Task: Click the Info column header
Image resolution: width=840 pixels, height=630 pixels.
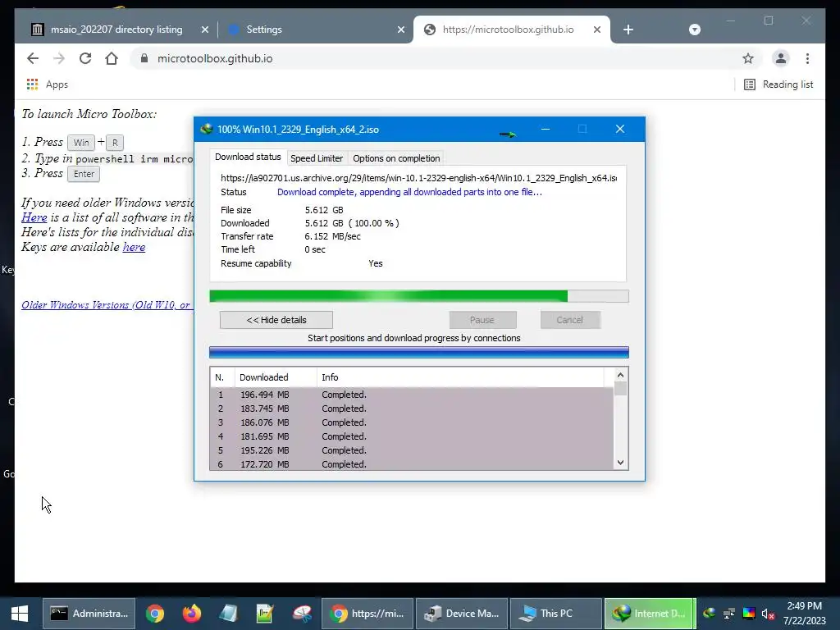Action: point(460,377)
